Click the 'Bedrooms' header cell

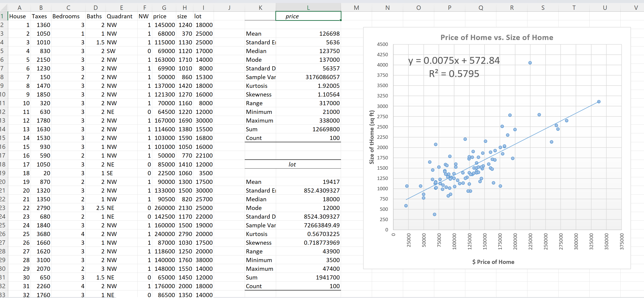point(66,16)
